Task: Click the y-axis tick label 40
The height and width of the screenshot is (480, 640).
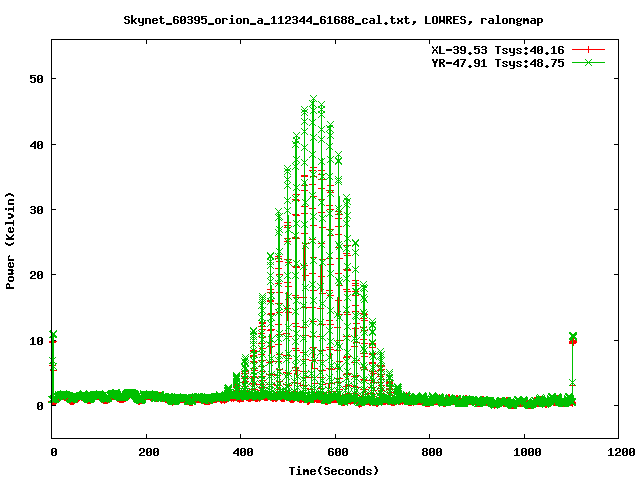Action: point(36,144)
